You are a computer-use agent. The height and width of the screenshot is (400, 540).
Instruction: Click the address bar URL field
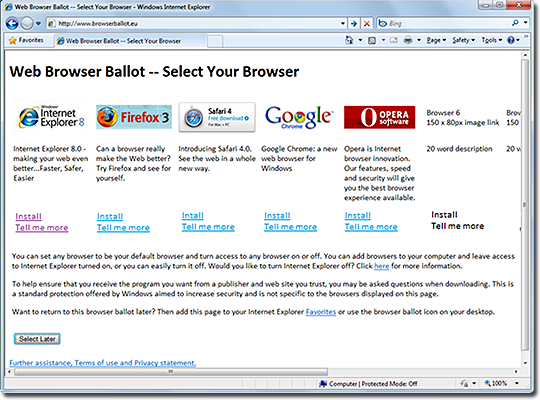pos(193,23)
